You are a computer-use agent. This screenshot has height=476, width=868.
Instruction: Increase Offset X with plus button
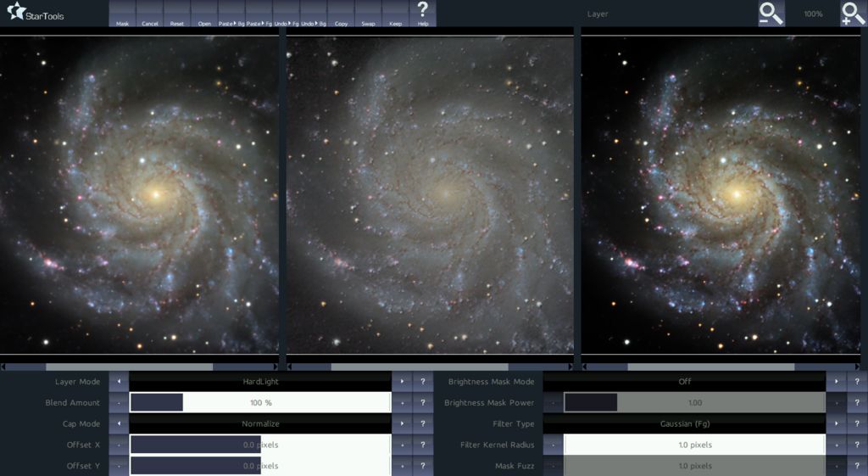402,445
